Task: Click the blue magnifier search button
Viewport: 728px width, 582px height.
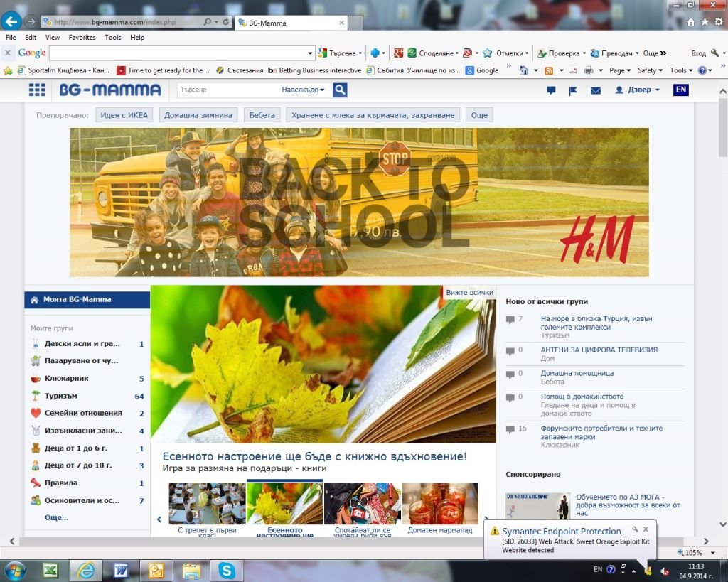Action: [x=340, y=90]
